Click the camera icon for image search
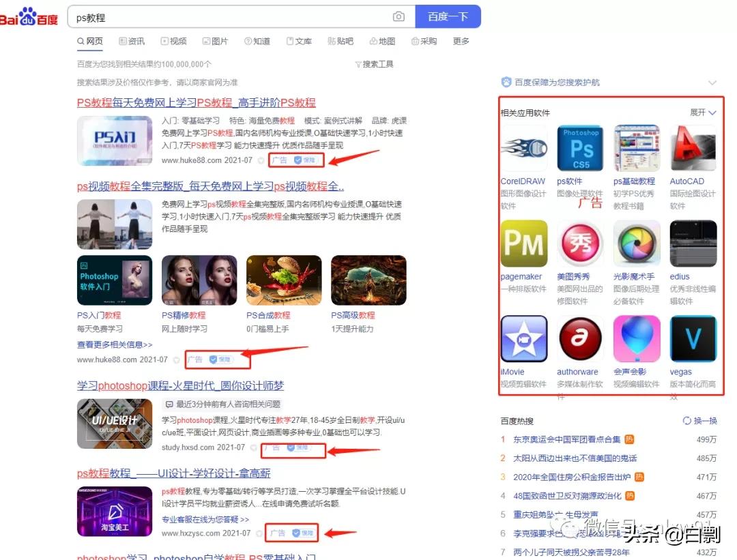This screenshot has width=737, height=560. 399,16
